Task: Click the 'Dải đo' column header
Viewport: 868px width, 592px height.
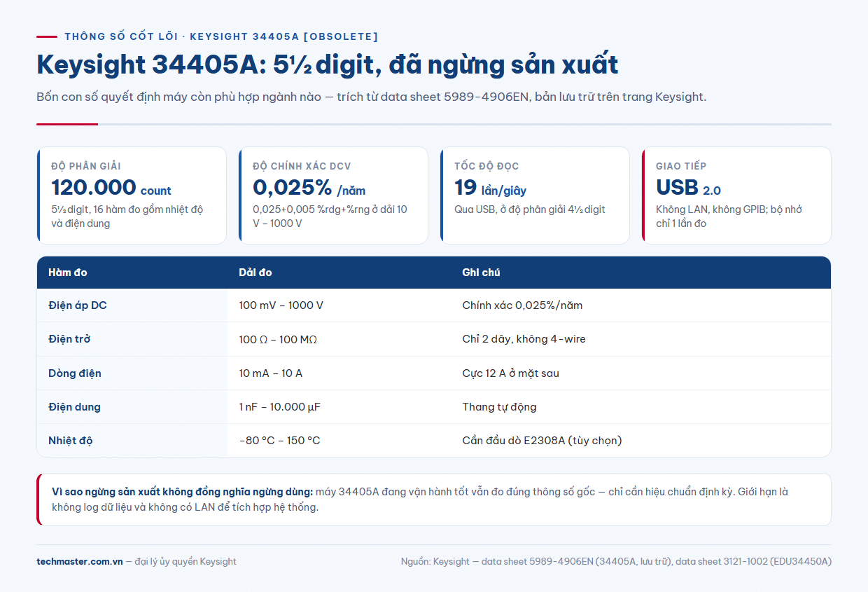Action: click(x=255, y=273)
